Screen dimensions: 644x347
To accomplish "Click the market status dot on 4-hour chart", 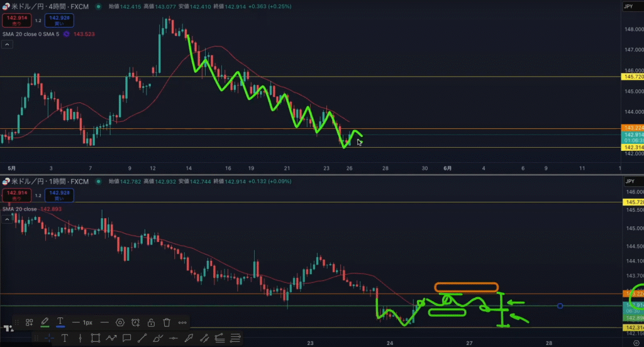I will [x=98, y=6].
